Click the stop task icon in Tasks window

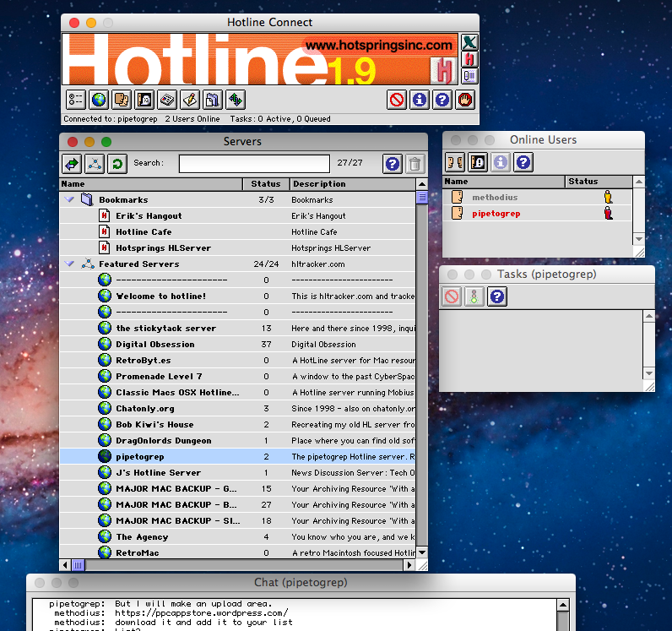(x=452, y=296)
